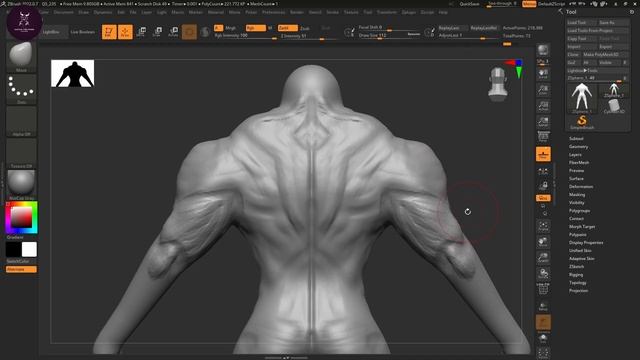
Task: Click the Clone tool button
Action: pyautogui.click(x=573, y=55)
